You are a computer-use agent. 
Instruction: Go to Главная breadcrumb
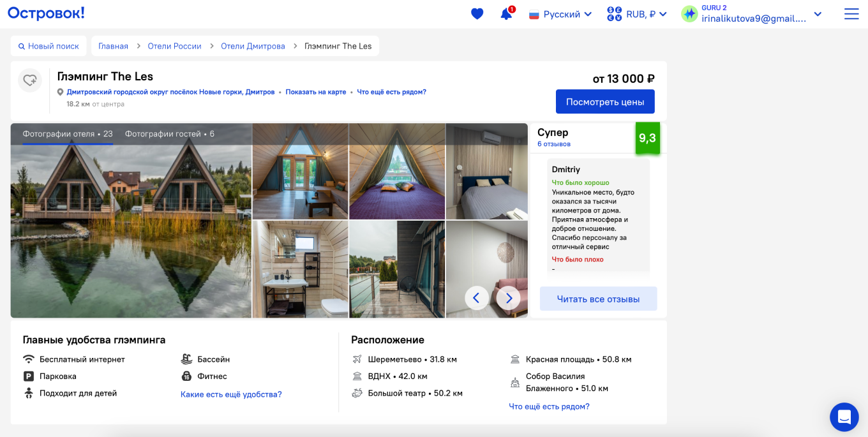(x=113, y=46)
